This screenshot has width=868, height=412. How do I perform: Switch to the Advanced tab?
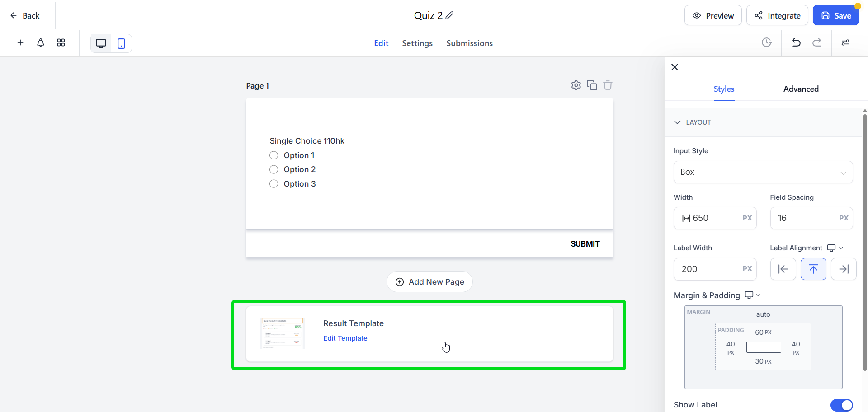801,89
